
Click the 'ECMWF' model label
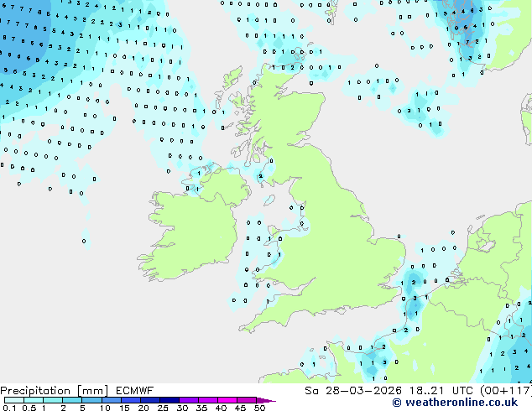[x=135, y=391]
